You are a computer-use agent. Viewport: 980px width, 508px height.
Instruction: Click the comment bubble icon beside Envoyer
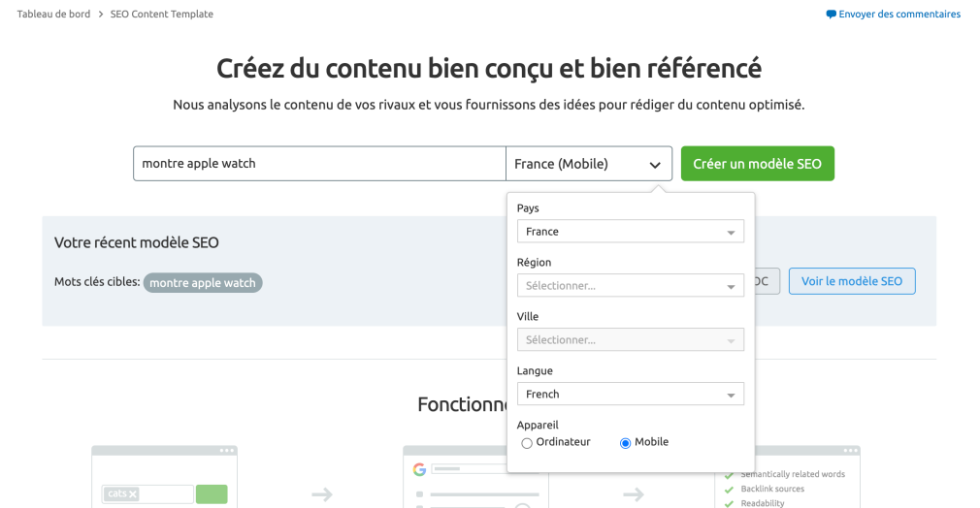(x=831, y=15)
